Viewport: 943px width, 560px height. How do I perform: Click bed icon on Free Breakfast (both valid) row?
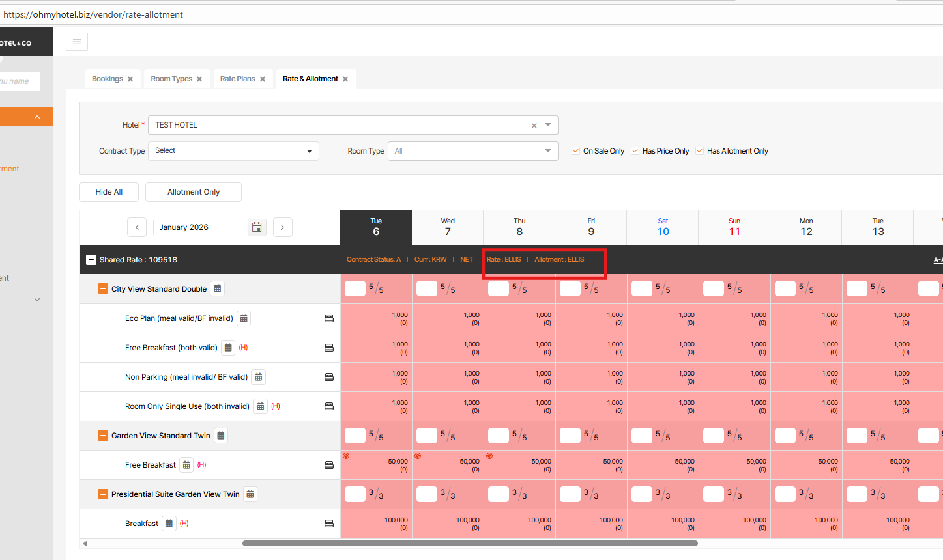[x=329, y=348]
